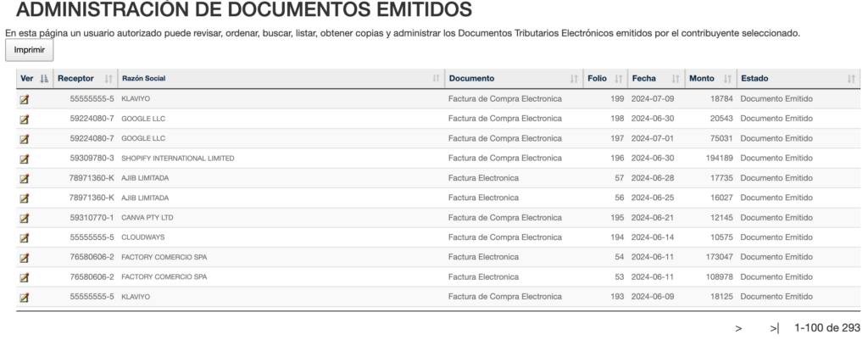Viewport: 868px width, 340px height.
Task: Open GOOGLE LLC folio 197 view icon
Action: [x=24, y=139]
